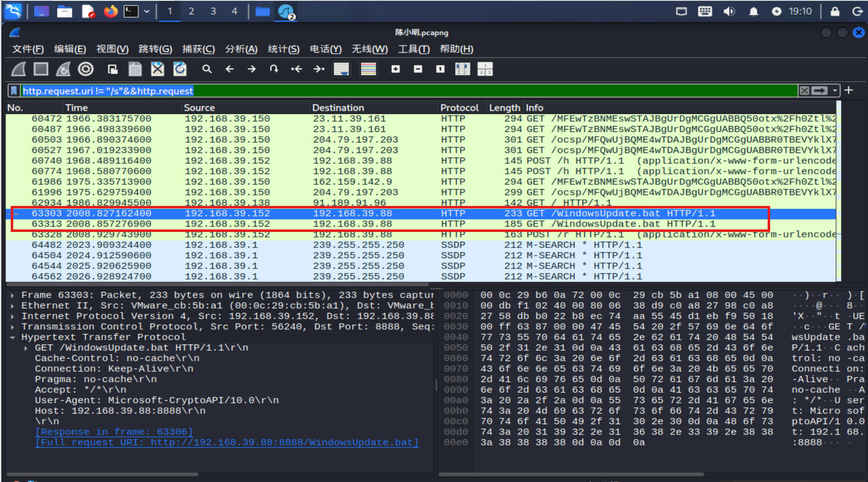Open the Full request URI link
The height and width of the screenshot is (482, 868).
pyautogui.click(x=227, y=442)
